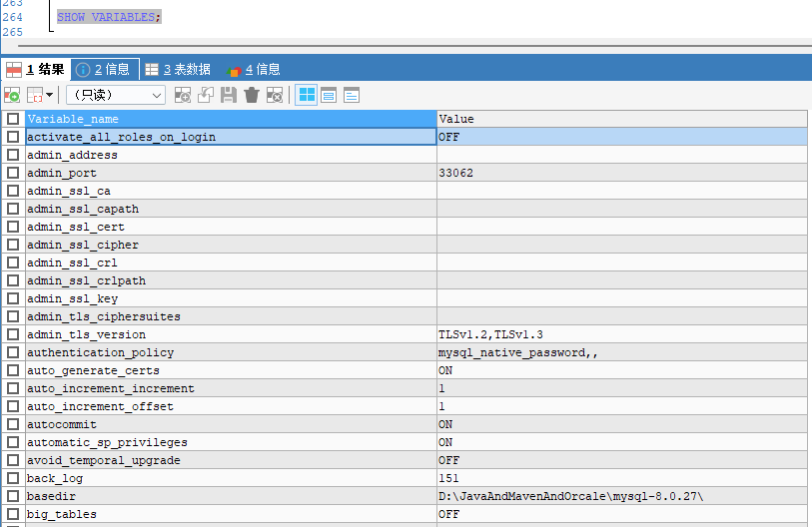Select the admin_ssl_capath name cell
812x527 pixels.
(231, 209)
